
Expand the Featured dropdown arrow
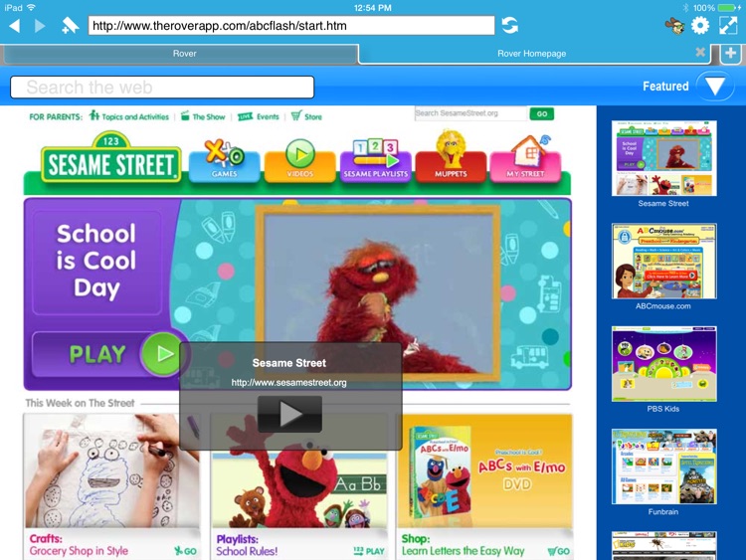click(714, 87)
